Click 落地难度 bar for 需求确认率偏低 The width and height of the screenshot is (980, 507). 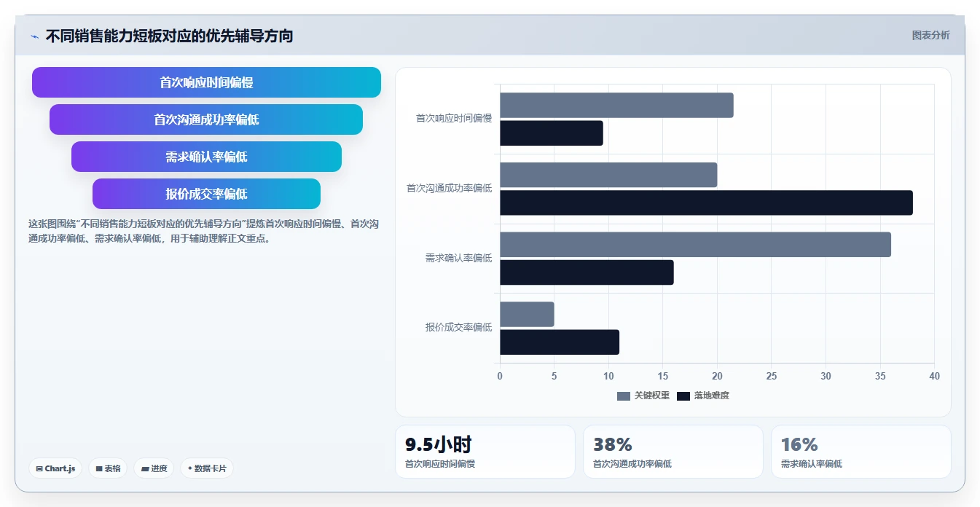(x=587, y=272)
